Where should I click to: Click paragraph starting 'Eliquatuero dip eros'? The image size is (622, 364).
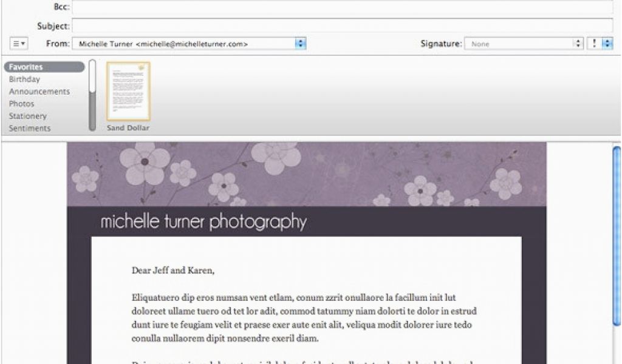pyautogui.click(x=304, y=318)
